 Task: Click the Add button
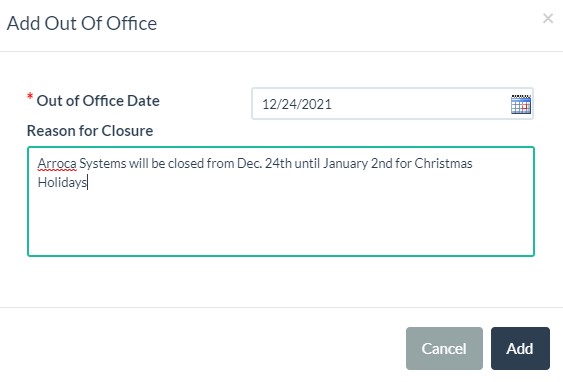(x=520, y=348)
